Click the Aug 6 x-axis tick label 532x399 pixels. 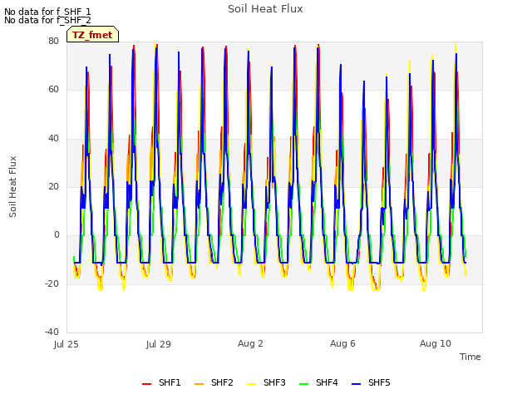[x=342, y=343]
